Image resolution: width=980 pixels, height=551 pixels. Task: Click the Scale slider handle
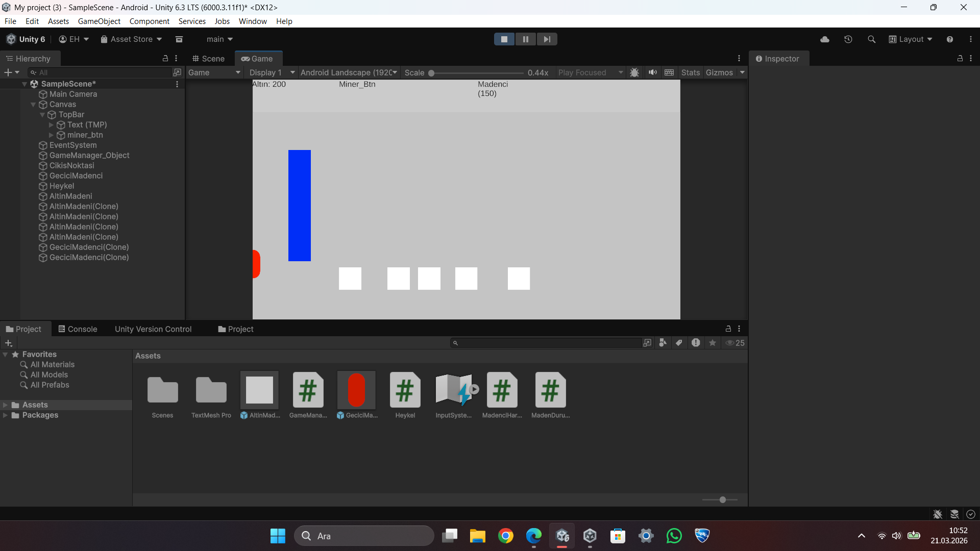(431, 73)
